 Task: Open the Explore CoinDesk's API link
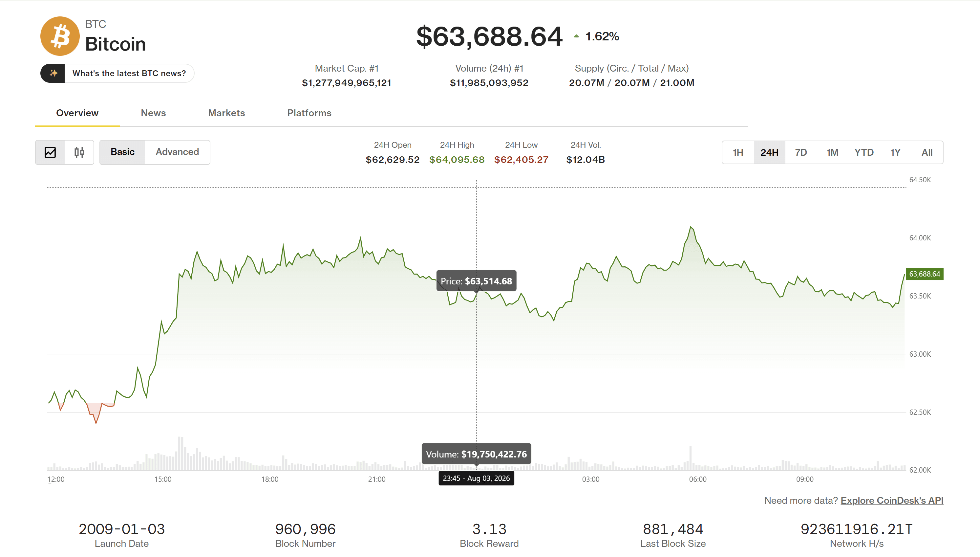pos(892,501)
